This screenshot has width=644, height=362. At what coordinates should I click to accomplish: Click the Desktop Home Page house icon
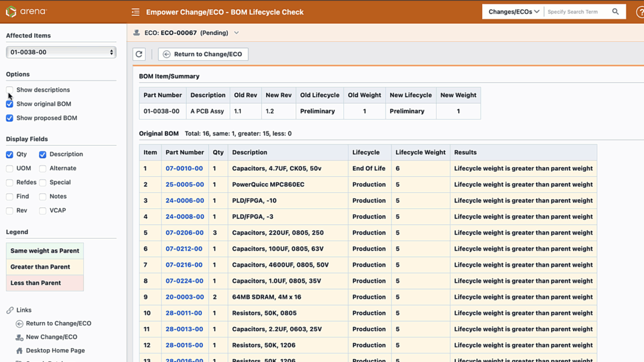pos(19,351)
